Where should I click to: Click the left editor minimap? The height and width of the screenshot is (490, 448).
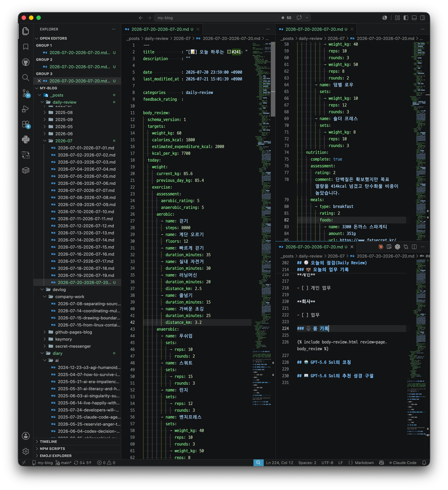[x=262, y=224]
